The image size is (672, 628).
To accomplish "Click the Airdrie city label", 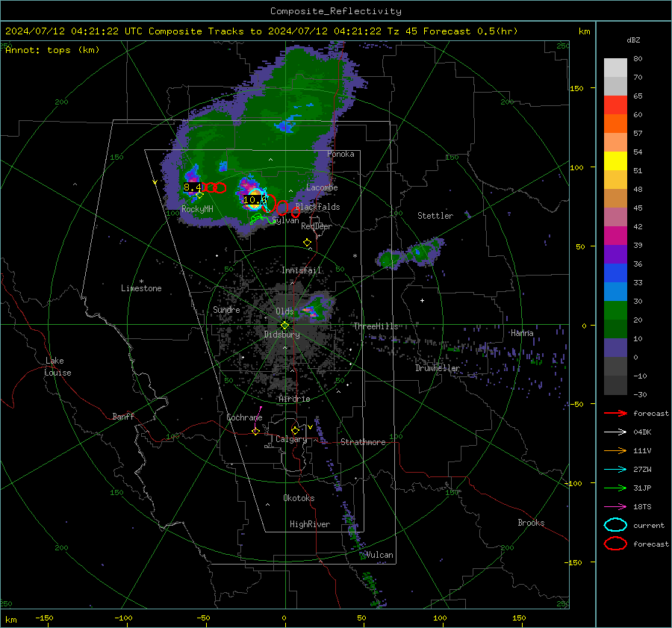I will click(294, 399).
